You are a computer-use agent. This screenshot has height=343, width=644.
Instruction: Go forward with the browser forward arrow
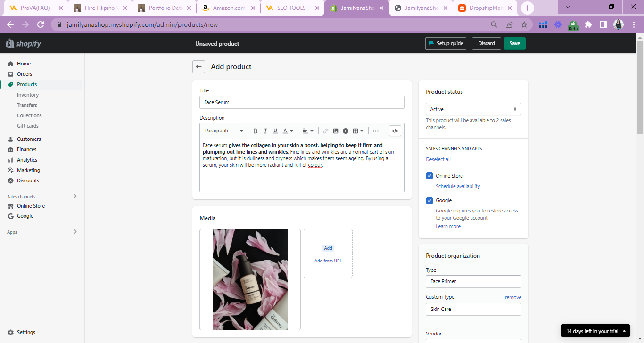25,24
